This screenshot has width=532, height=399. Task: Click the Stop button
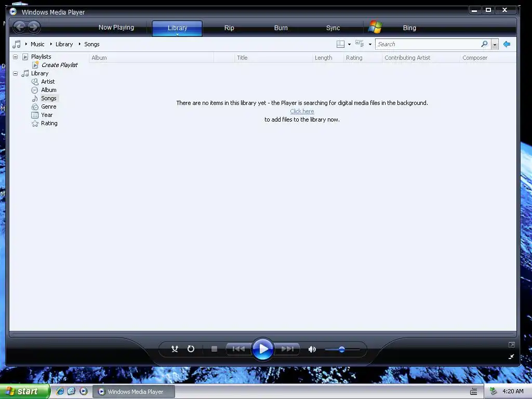pos(214,349)
